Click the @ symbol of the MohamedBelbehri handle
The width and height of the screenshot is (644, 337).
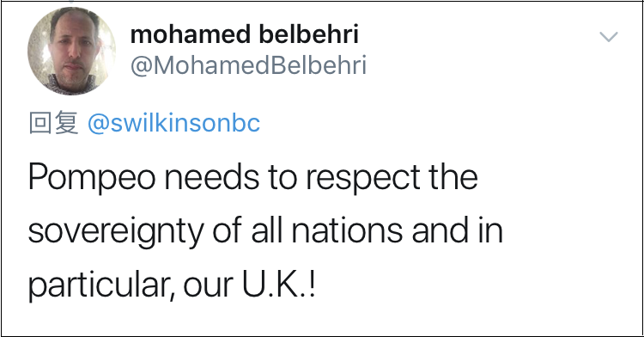(x=142, y=66)
